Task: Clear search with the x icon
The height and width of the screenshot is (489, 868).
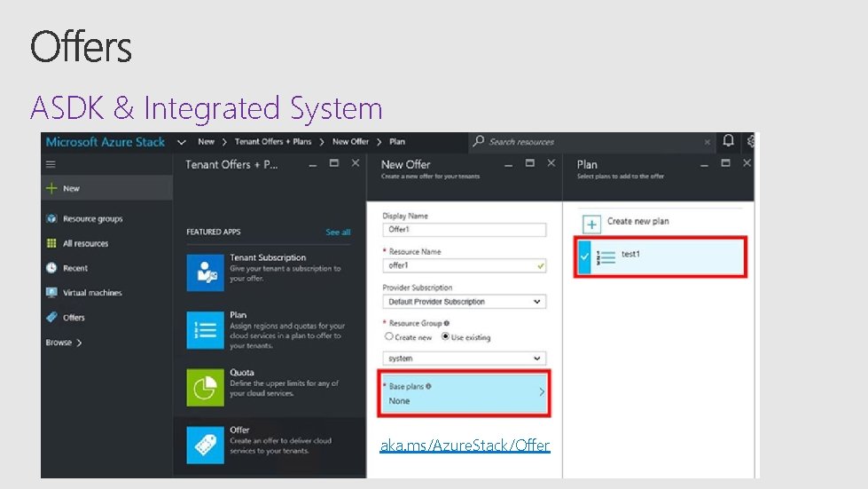Action: pyautogui.click(x=707, y=142)
